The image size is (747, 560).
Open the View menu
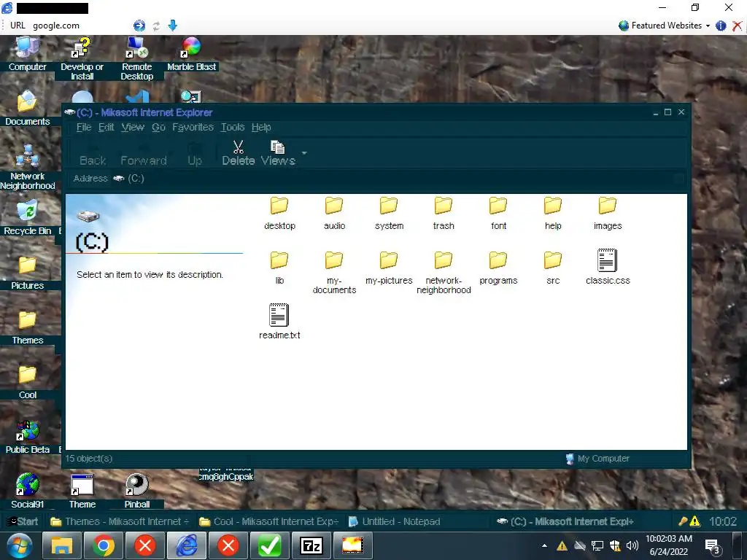click(x=133, y=127)
